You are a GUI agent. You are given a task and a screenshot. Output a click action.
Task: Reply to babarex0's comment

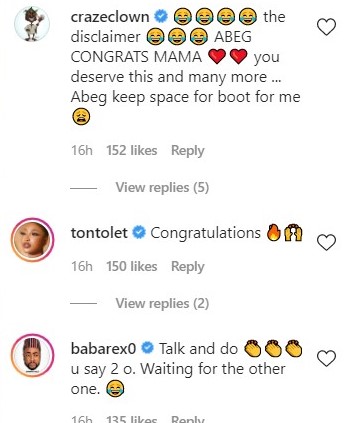point(188,419)
